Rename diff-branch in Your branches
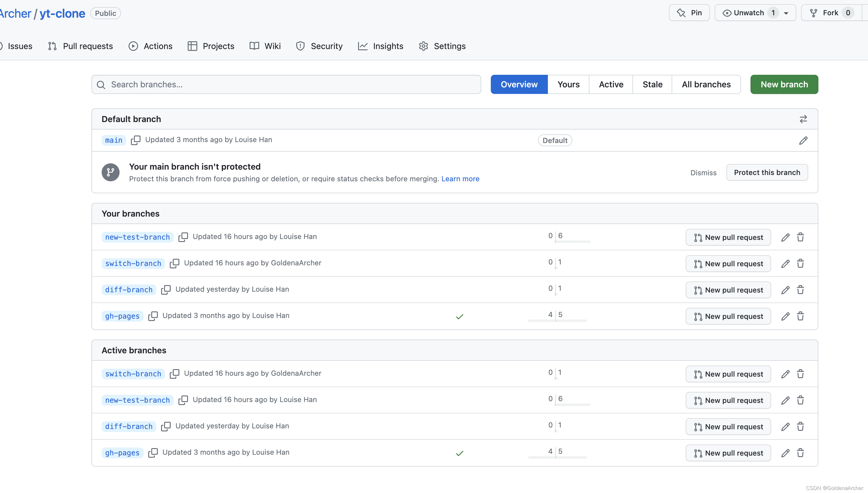868x493 pixels. (786, 290)
